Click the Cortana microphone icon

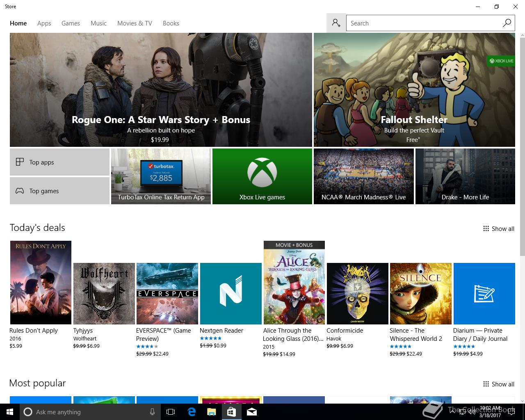152,412
